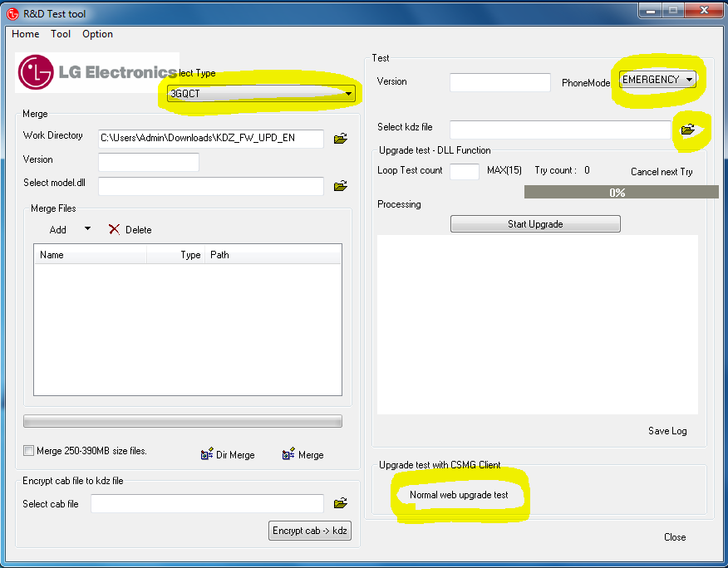Open the Home menu
Screen dimensions: 728x568
25,34
